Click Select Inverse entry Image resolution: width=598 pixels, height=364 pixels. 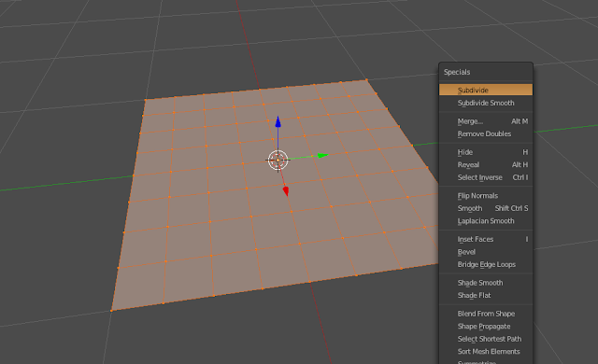point(486,177)
